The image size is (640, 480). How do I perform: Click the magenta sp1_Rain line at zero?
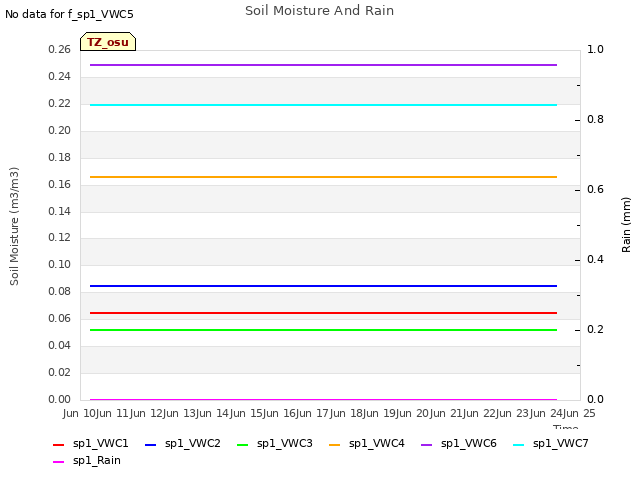[323, 399]
